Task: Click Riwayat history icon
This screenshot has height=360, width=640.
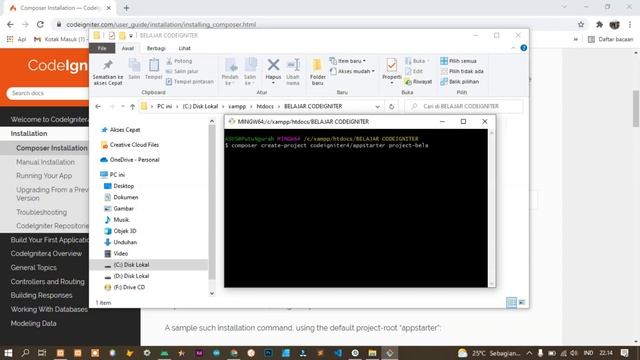Action: coord(408,82)
